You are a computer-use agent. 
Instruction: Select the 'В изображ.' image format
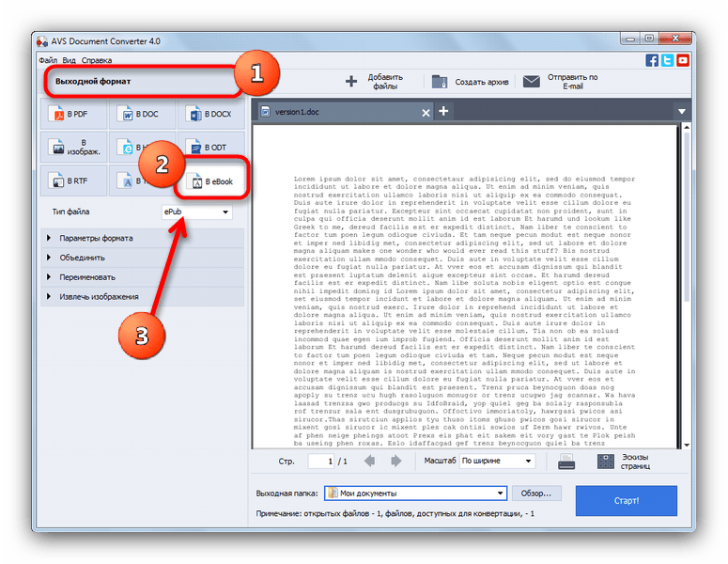tap(73, 148)
